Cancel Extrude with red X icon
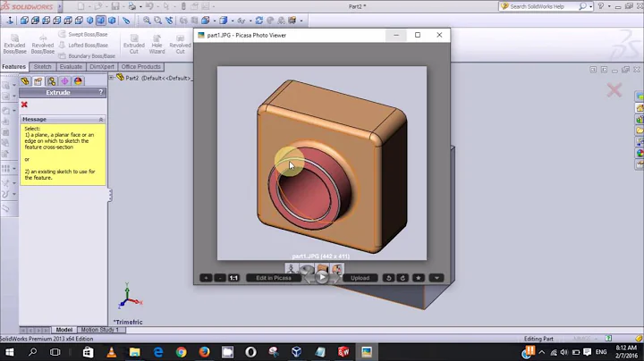The height and width of the screenshot is (361, 644). [24, 105]
